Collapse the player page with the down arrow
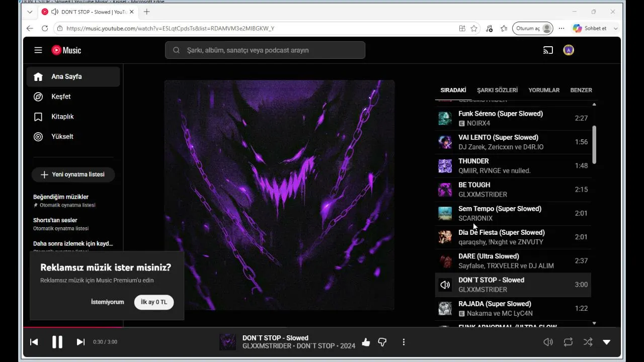644x362 pixels. tap(607, 342)
